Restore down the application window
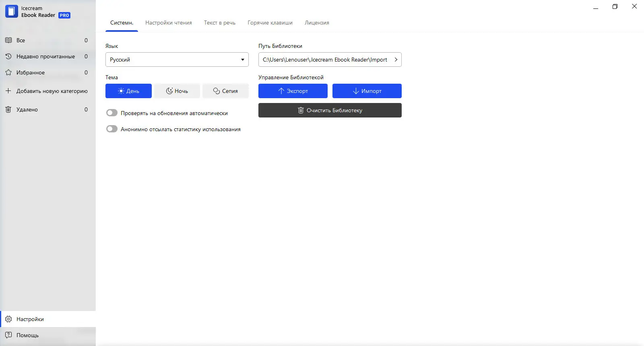Screen dimensions: 644x346 615,6
